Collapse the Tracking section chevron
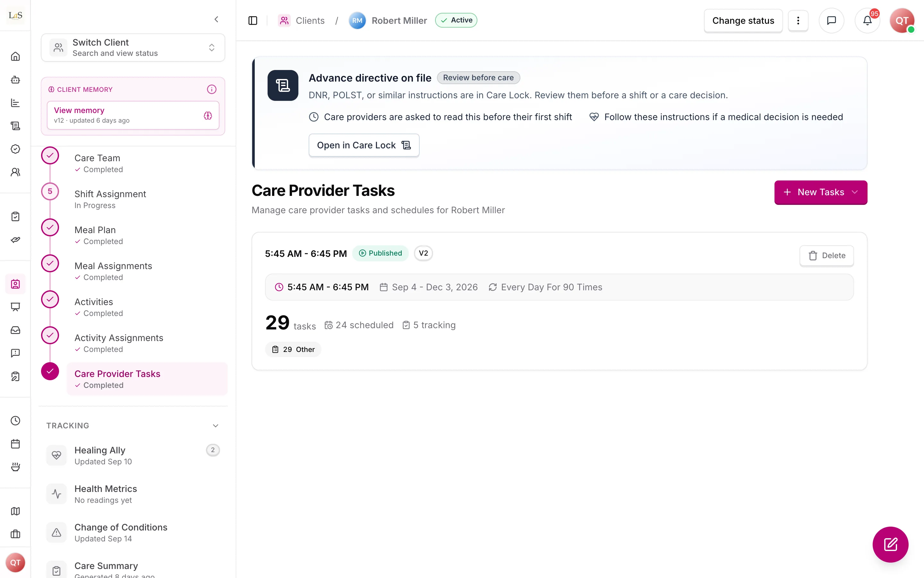Image resolution: width=924 pixels, height=578 pixels. [x=216, y=425]
